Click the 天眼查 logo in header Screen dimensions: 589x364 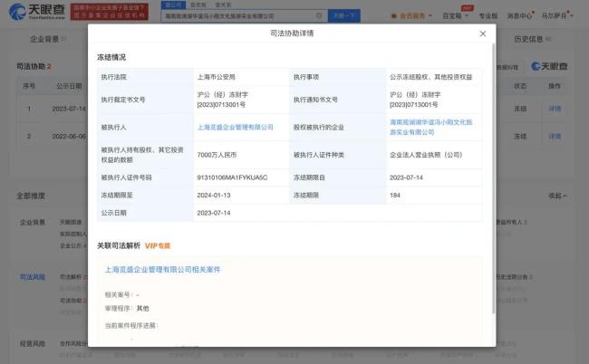click(37, 12)
